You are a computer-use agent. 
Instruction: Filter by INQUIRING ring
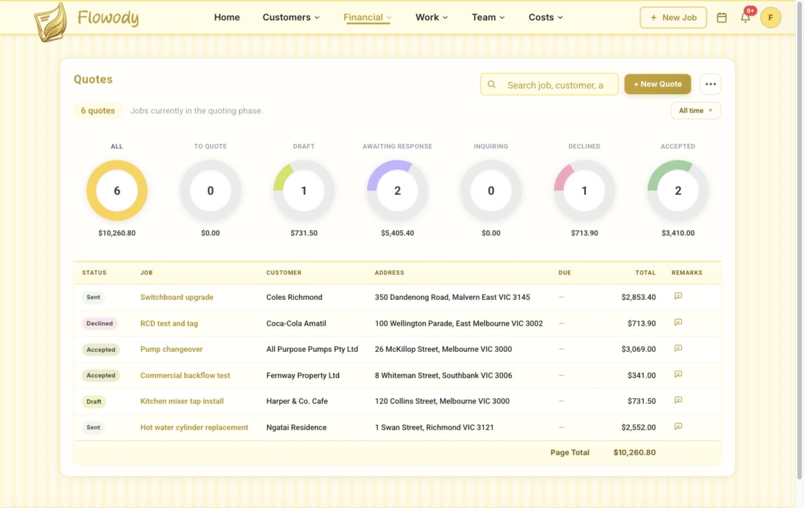coord(491,191)
